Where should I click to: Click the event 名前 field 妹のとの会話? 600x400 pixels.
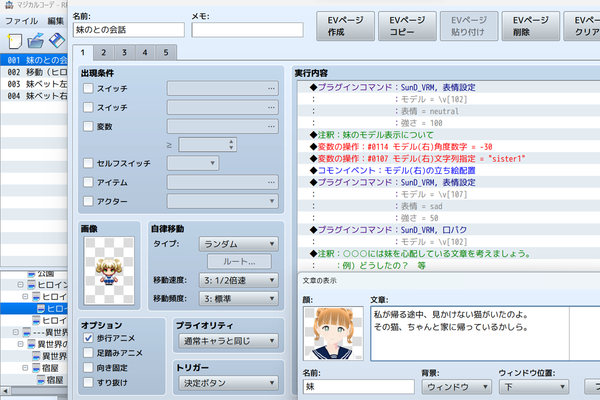pyautogui.click(x=129, y=30)
